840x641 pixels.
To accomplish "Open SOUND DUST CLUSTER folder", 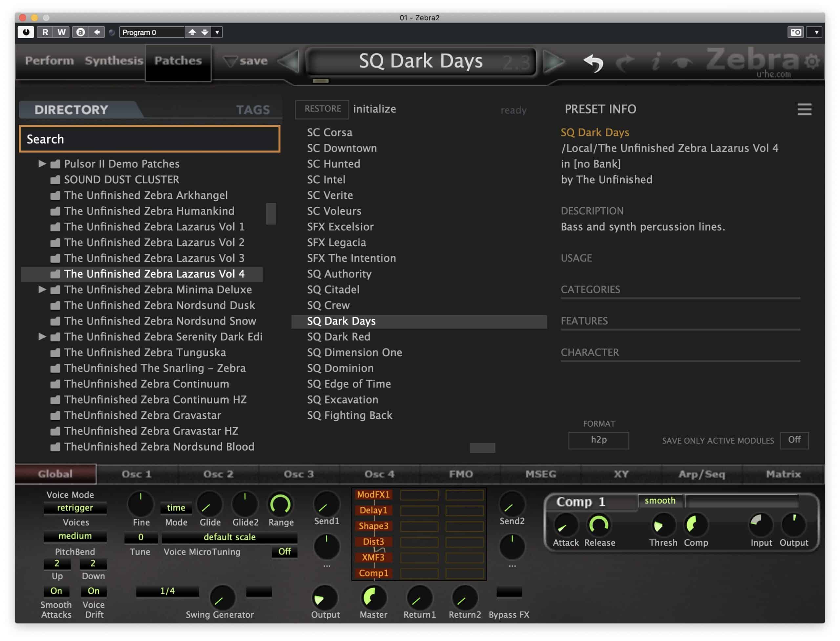I will [x=121, y=180].
